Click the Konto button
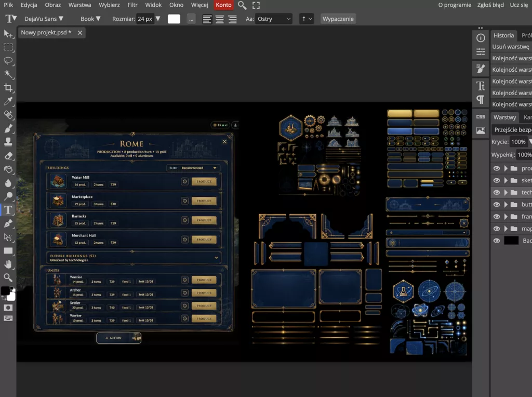 [x=223, y=5]
